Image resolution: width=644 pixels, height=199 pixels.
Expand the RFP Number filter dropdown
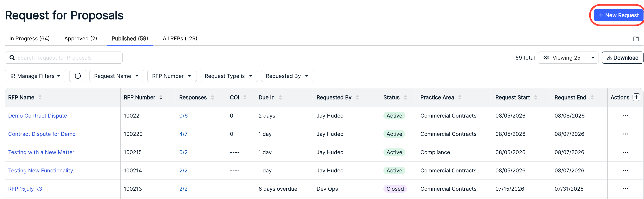[172, 76]
